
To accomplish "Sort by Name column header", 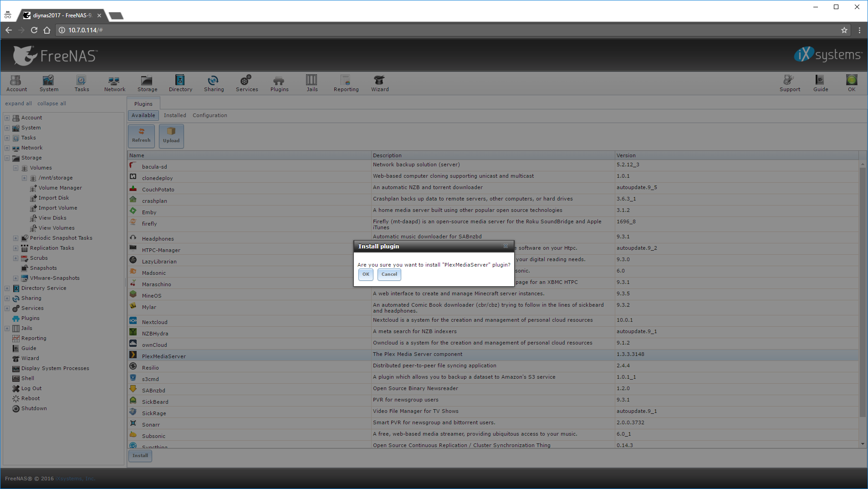I will 249,155.
